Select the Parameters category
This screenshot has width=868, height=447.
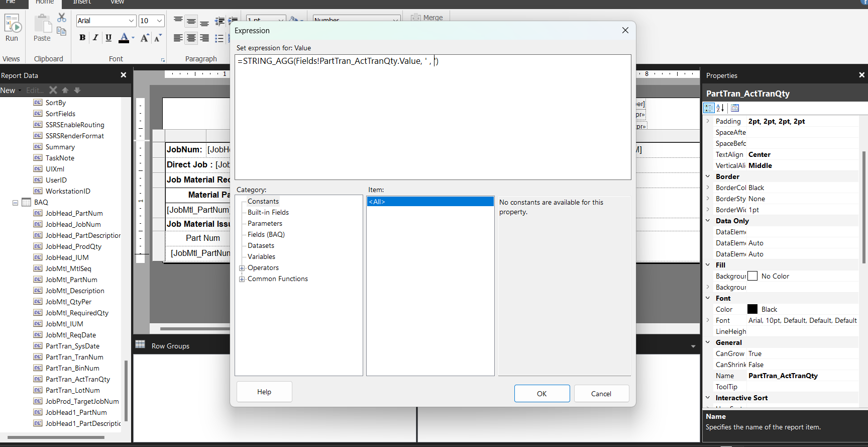coord(265,224)
